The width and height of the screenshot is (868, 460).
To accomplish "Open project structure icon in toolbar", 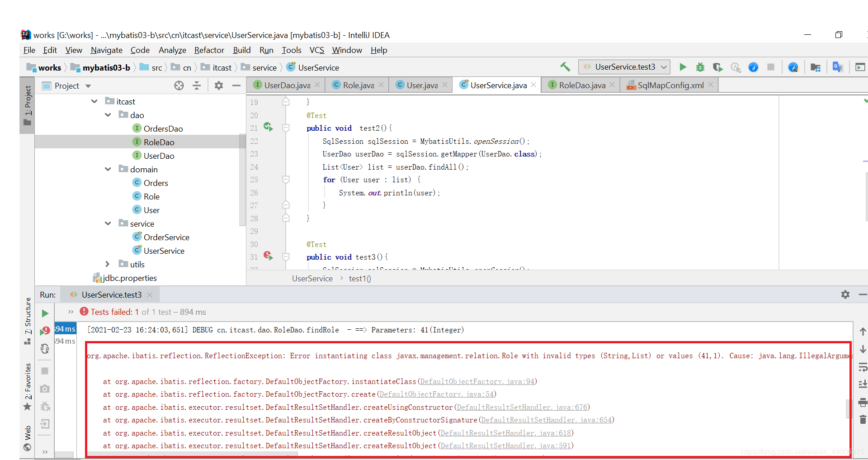I will tap(816, 67).
